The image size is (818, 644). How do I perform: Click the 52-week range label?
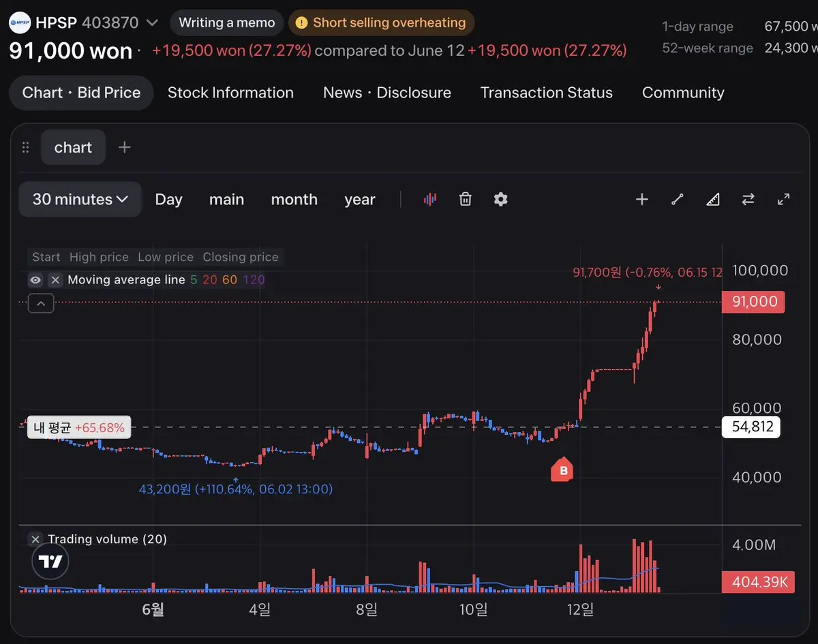point(708,48)
